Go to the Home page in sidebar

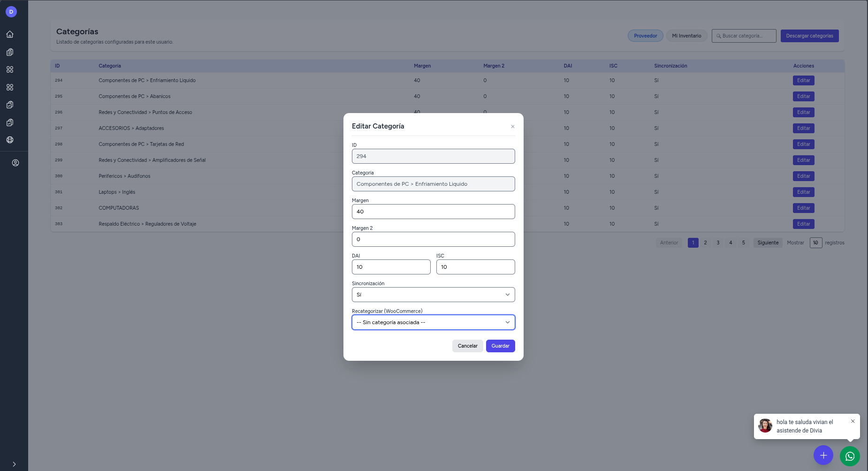[x=10, y=34]
